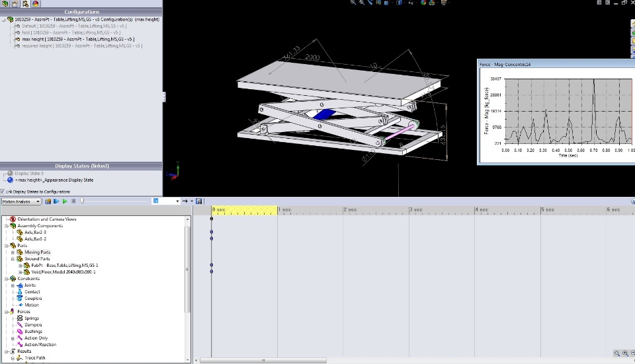Click the horizontal timeline scrollbar thumb
Viewport: 635px width, 364px height.
(x=263, y=360)
